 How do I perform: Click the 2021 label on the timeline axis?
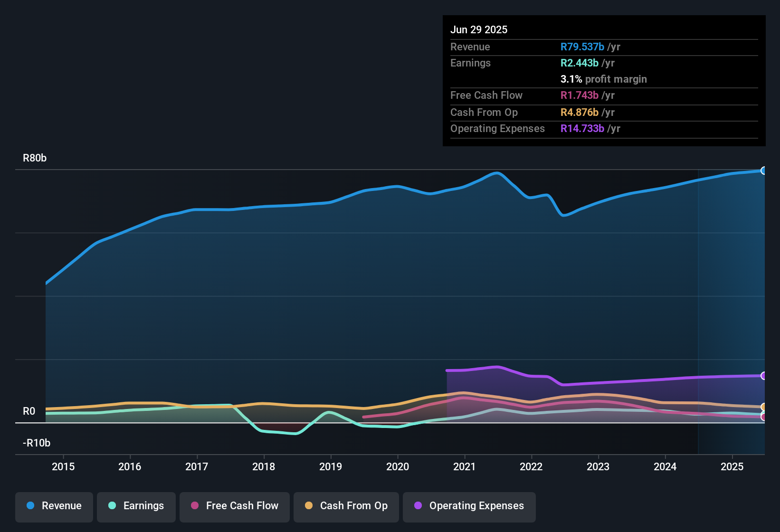[x=465, y=466]
